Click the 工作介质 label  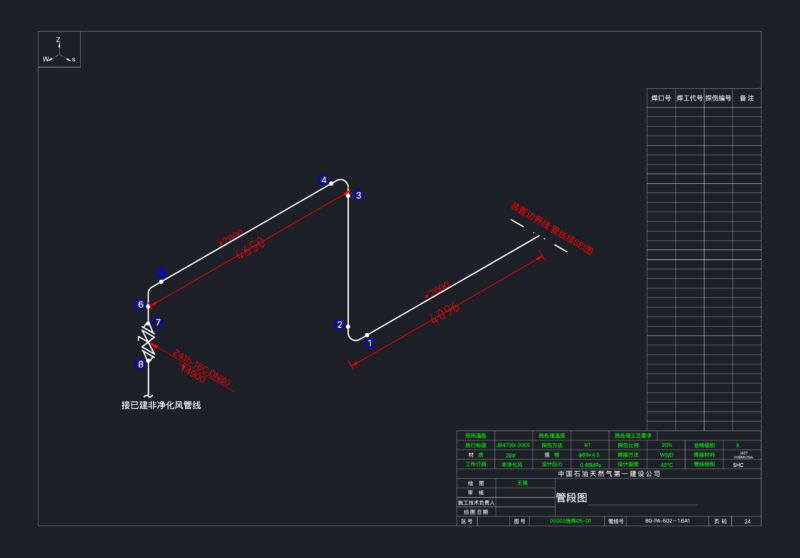click(476, 464)
